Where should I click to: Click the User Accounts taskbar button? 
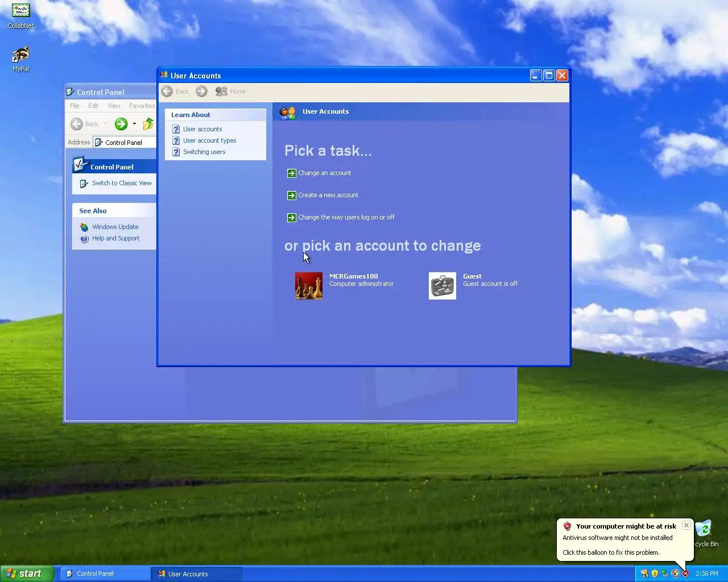click(197, 574)
